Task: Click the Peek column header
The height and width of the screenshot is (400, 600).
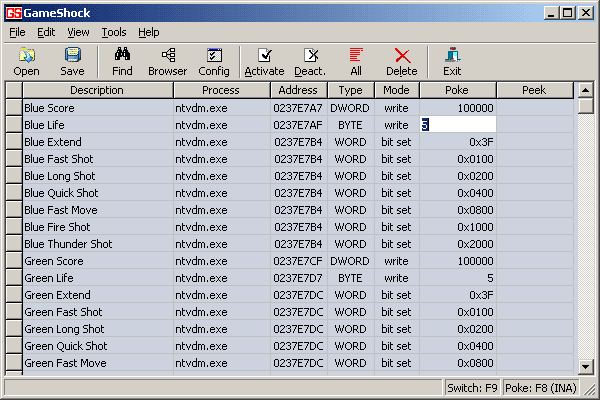Action: [x=535, y=90]
